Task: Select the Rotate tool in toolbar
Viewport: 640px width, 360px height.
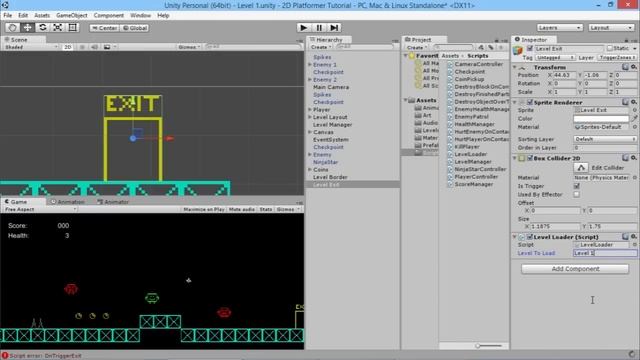Action: (42, 27)
